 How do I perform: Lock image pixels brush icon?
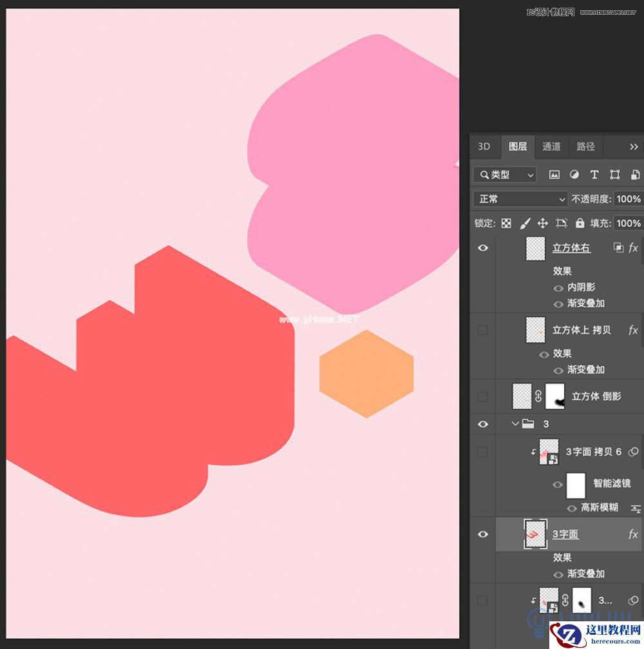pyautogui.click(x=525, y=224)
